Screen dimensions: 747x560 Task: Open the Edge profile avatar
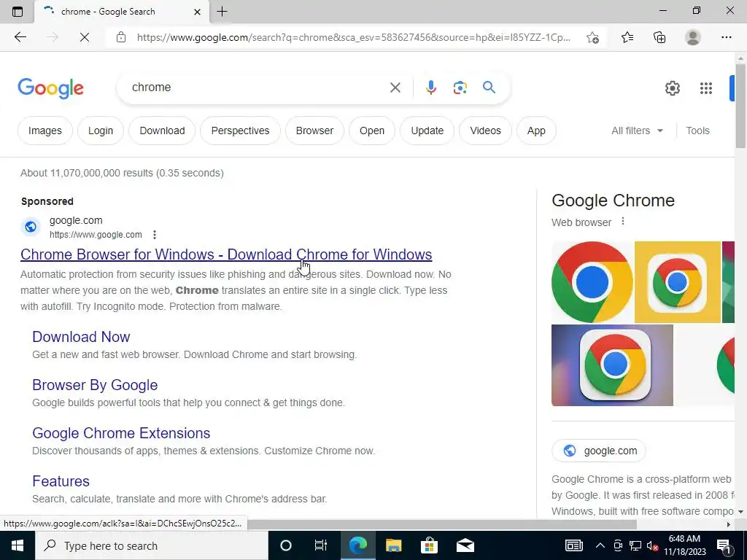click(x=693, y=37)
